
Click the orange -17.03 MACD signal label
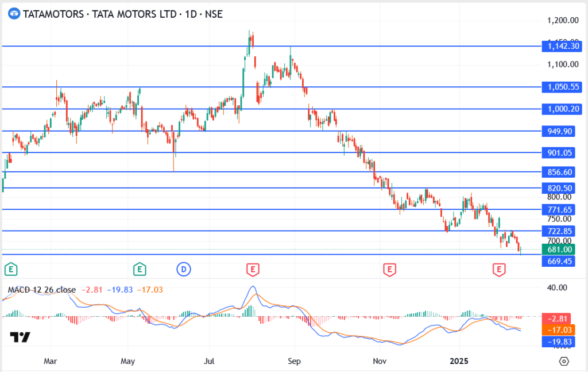(x=560, y=330)
